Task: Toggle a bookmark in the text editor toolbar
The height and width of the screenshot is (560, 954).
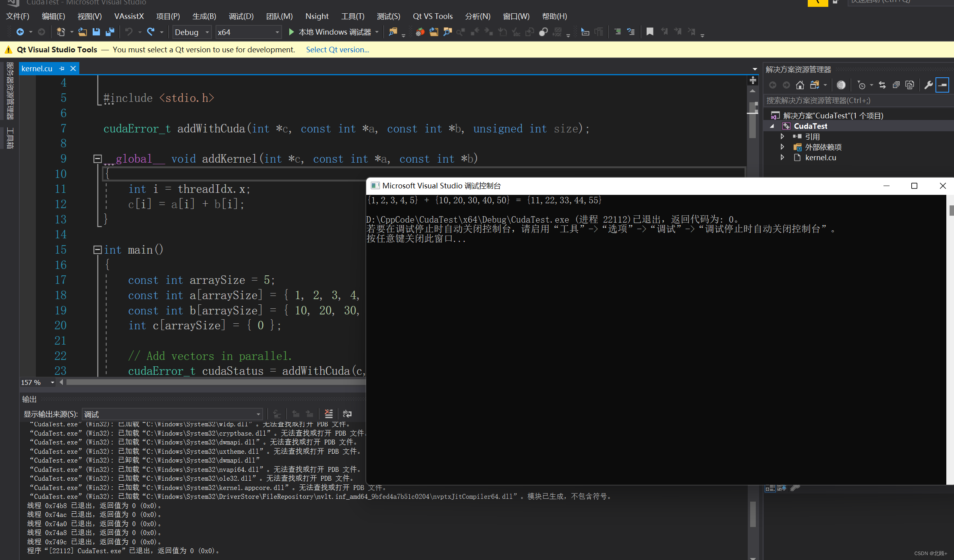Action: [x=649, y=31]
